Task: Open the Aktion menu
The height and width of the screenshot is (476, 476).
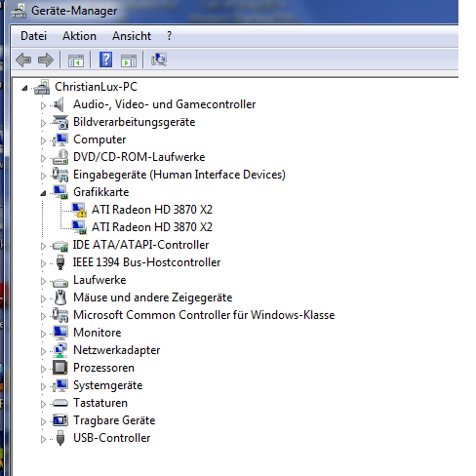Action: [79, 36]
